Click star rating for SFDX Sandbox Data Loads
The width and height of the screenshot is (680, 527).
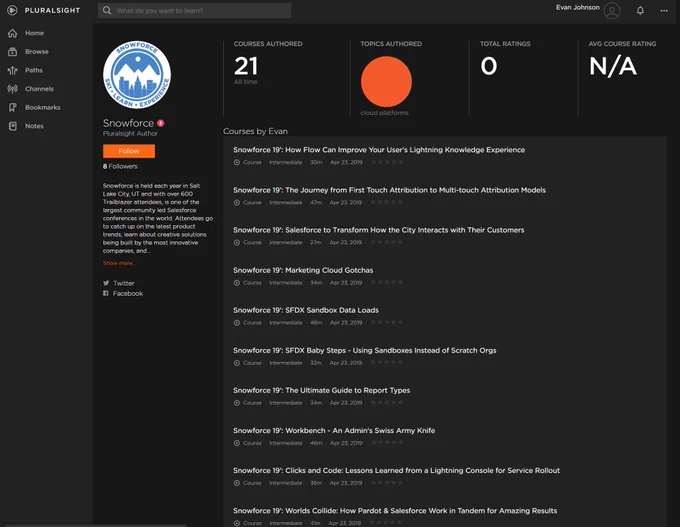coord(387,322)
